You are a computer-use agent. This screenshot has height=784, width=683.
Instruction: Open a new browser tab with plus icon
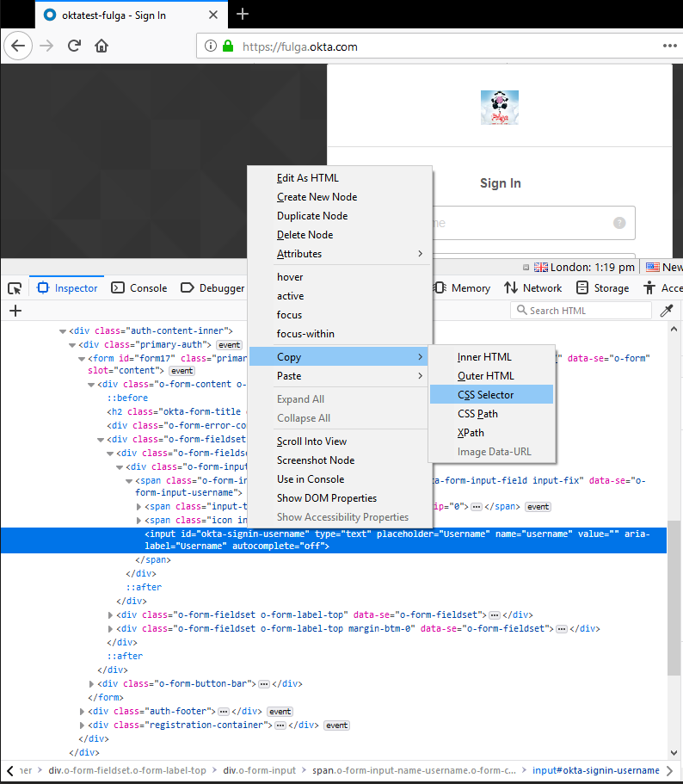pyautogui.click(x=243, y=14)
